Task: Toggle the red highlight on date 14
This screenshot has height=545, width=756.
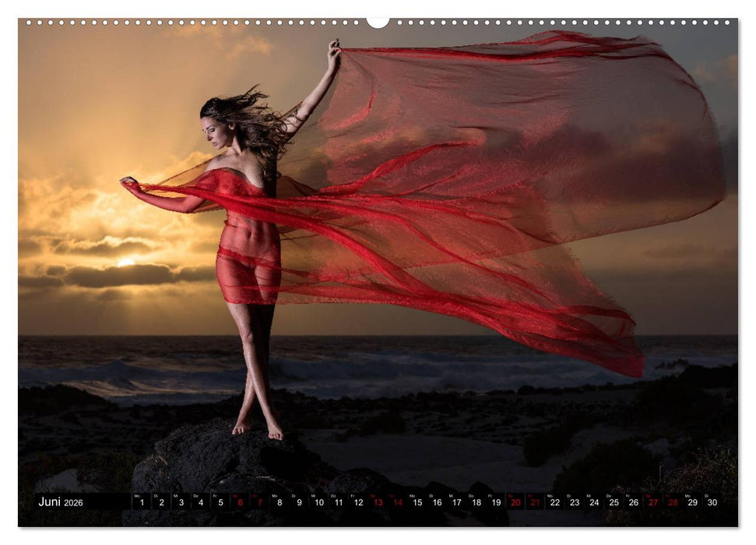Action: 399,503
